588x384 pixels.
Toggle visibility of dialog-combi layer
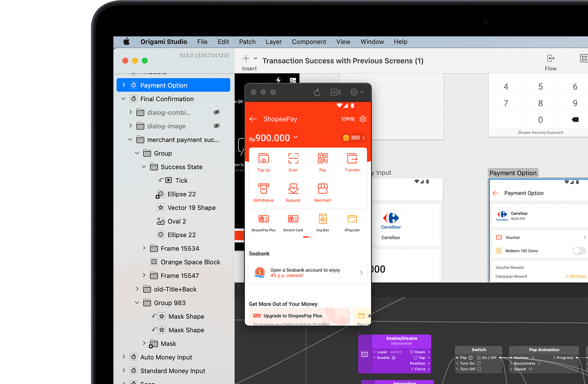click(216, 112)
